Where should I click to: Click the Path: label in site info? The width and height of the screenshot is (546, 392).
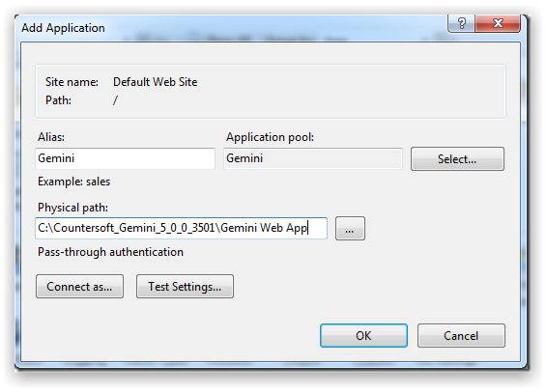click(58, 100)
